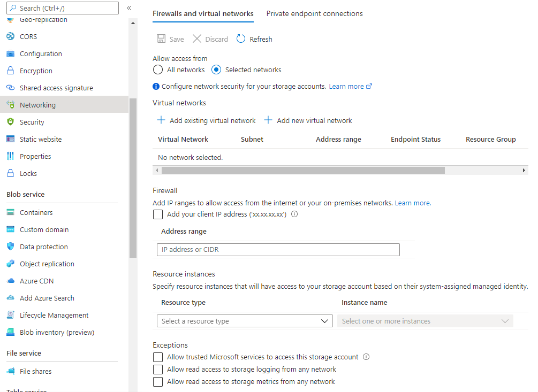The height and width of the screenshot is (392, 538).
Task: Click the plus icon for new virtual network
Action: coord(268,120)
